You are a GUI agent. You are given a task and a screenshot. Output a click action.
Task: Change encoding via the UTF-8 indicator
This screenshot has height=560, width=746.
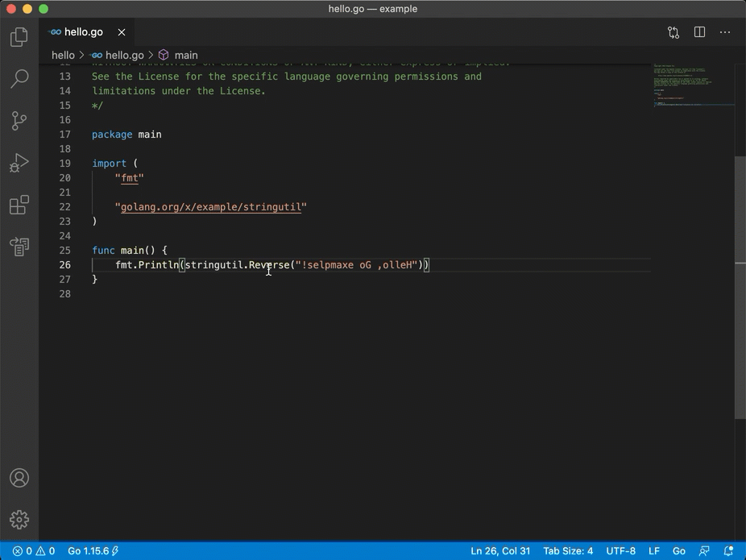pos(620,551)
